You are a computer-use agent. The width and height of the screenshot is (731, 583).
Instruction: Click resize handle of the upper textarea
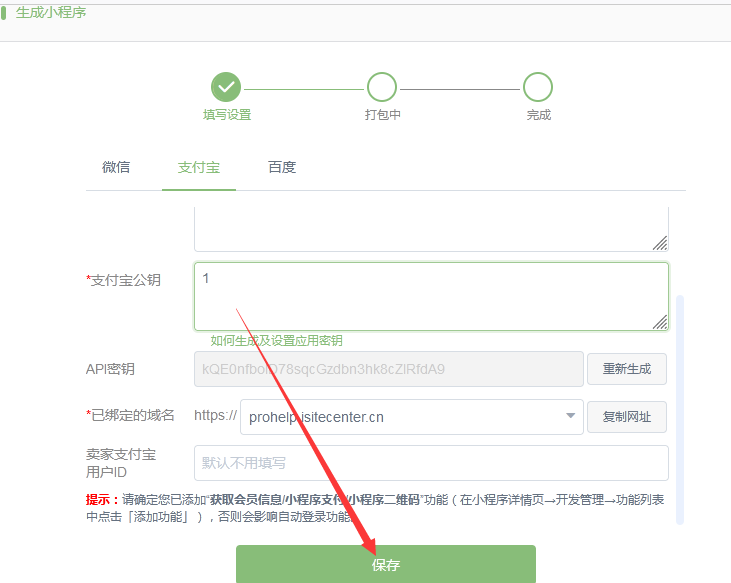(x=660, y=243)
